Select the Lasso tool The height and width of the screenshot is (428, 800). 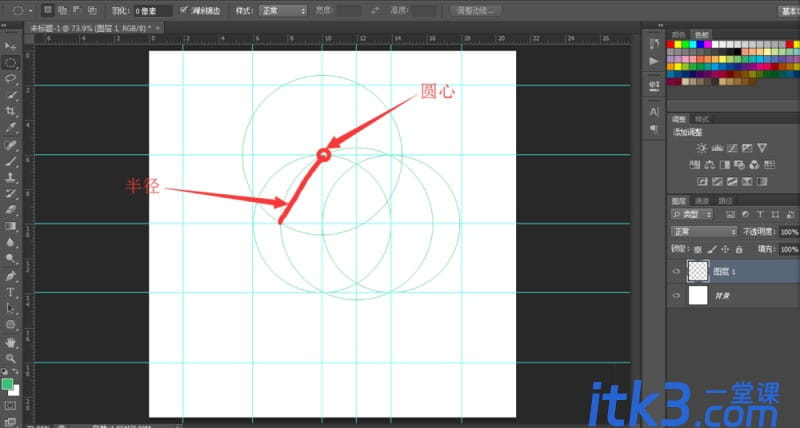[x=10, y=79]
